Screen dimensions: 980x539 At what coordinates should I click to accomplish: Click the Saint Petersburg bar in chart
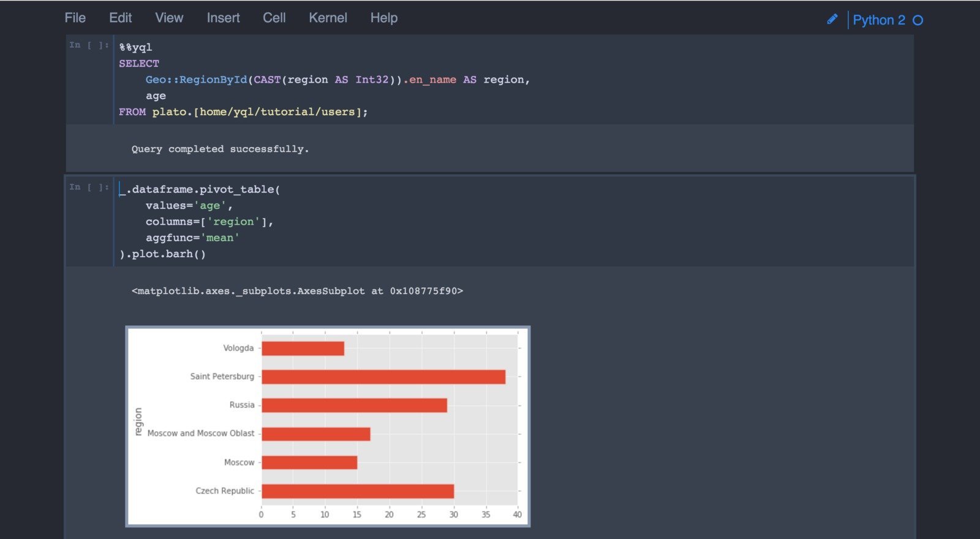(383, 377)
